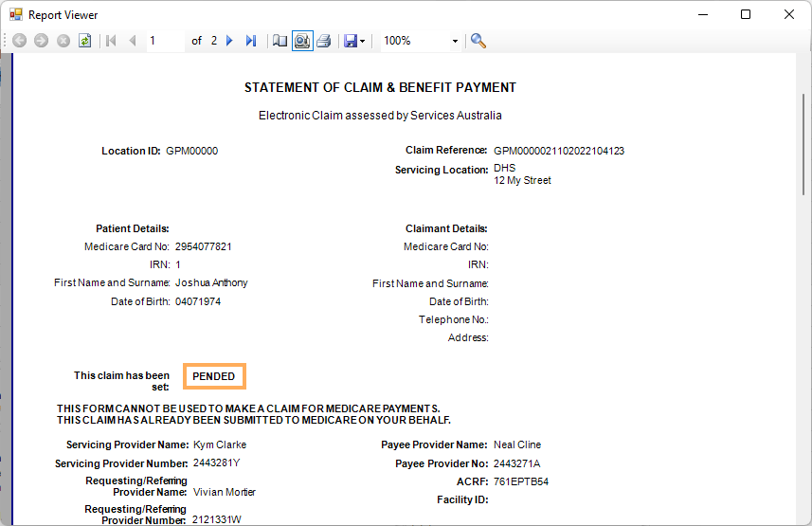
Task: Click the Statement of Claim & Benefit Payment heading
Action: pyautogui.click(x=380, y=87)
